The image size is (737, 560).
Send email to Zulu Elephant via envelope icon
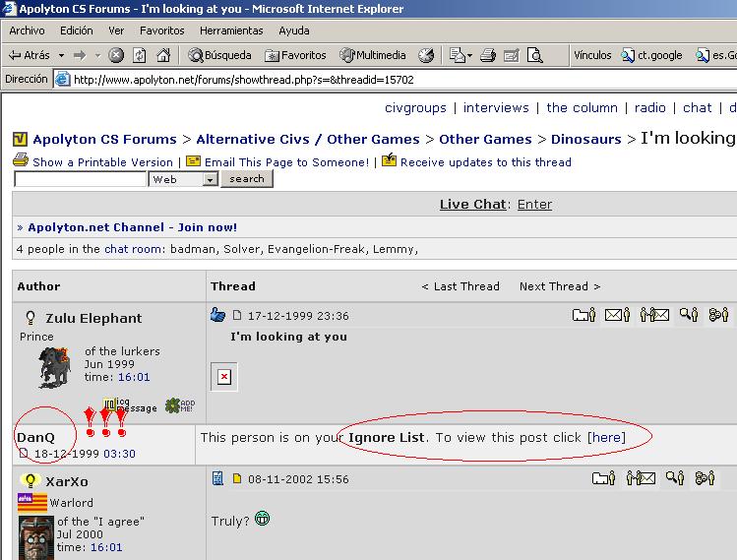point(617,315)
